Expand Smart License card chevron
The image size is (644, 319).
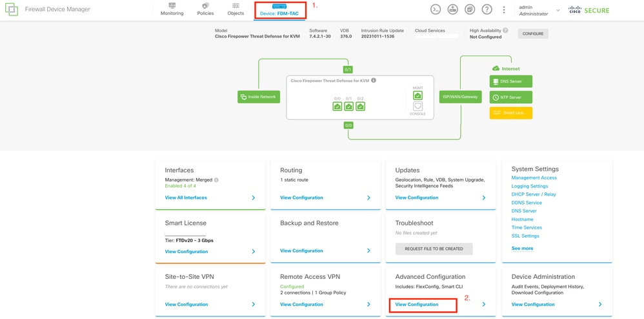coord(253,252)
